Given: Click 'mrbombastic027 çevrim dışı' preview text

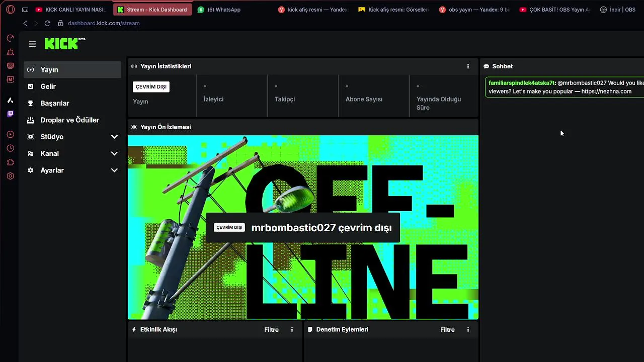Looking at the screenshot, I should [x=321, y=228].
